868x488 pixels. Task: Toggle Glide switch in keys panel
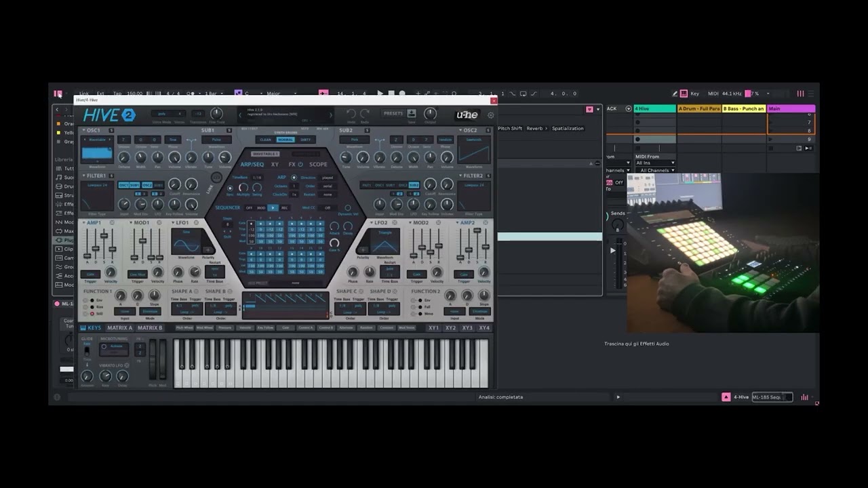coord(87,350)
